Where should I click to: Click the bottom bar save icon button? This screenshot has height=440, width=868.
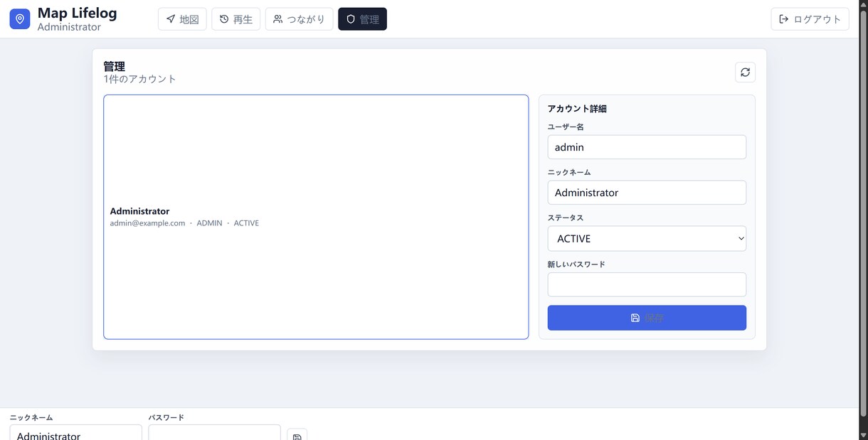297,435
